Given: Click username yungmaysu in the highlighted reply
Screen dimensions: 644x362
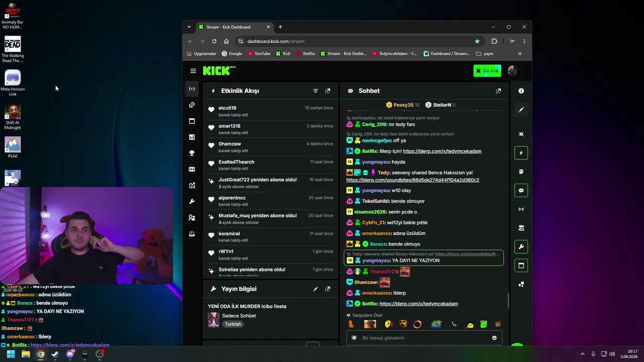Looking at the screenshot, I should tap(376, 260).
